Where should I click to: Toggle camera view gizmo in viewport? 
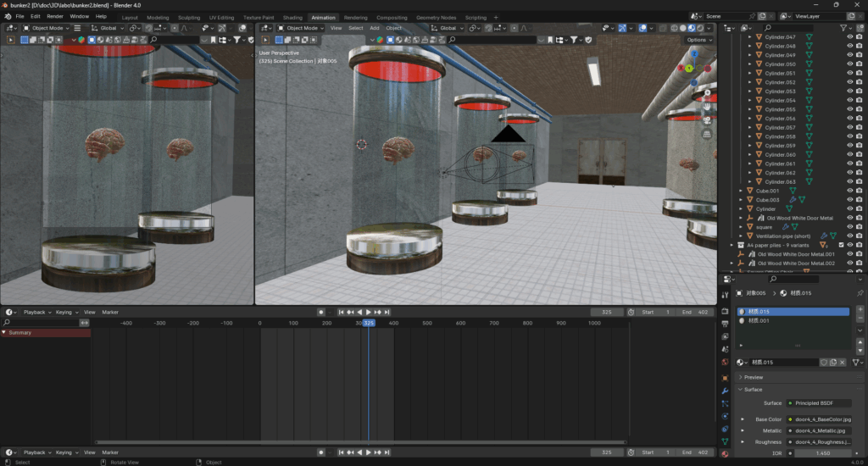[x=707, y=119]
